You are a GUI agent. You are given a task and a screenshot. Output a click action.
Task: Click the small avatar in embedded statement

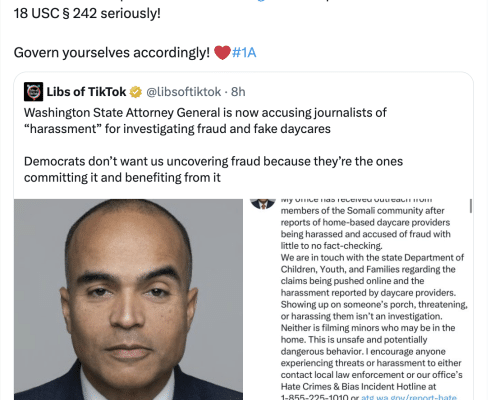pos(263,204)
